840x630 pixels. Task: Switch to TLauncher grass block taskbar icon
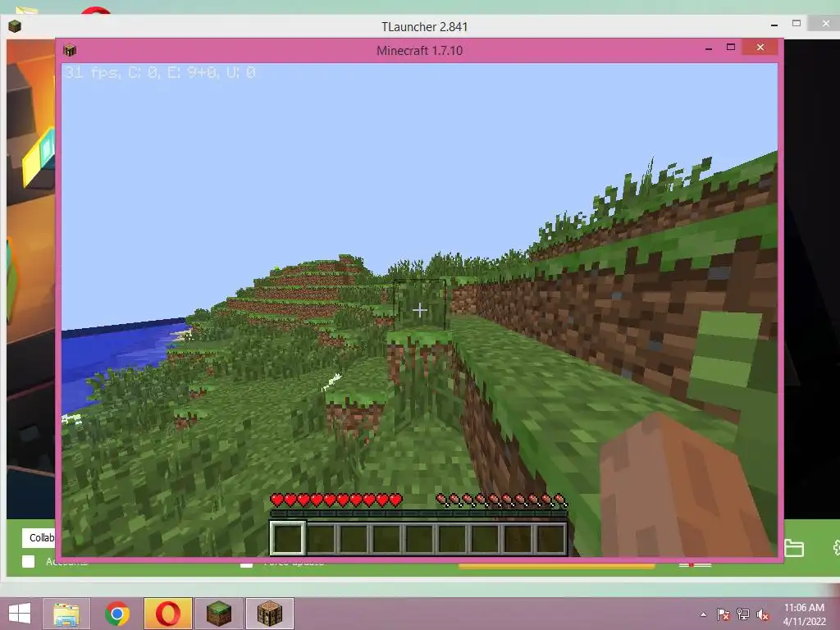pos(218,614)
